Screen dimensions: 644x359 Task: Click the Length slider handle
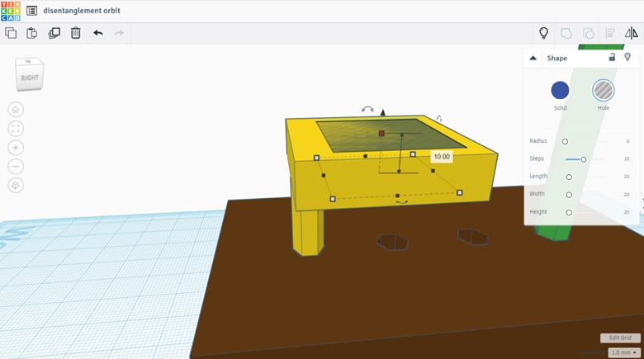pyautogui.click(x=569, y=177)
